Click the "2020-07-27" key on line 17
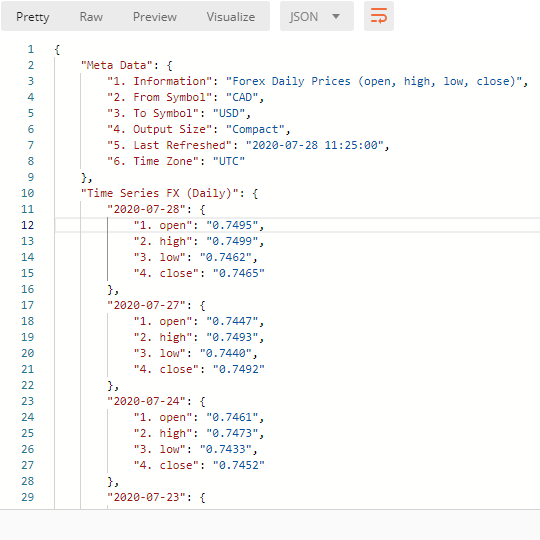The width and height of the screenshot is (540, 540). tap(146, 305)
